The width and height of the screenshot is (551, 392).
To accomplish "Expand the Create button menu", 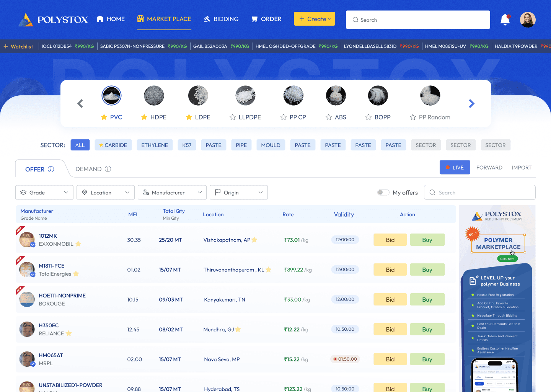I will click(315, 19).
